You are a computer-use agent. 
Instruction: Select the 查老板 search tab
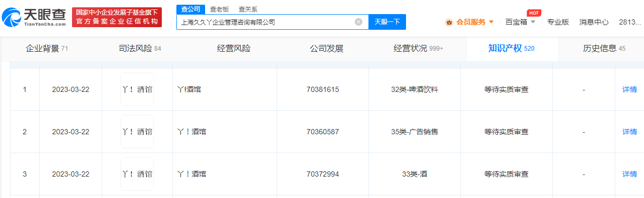click(219, 9)
